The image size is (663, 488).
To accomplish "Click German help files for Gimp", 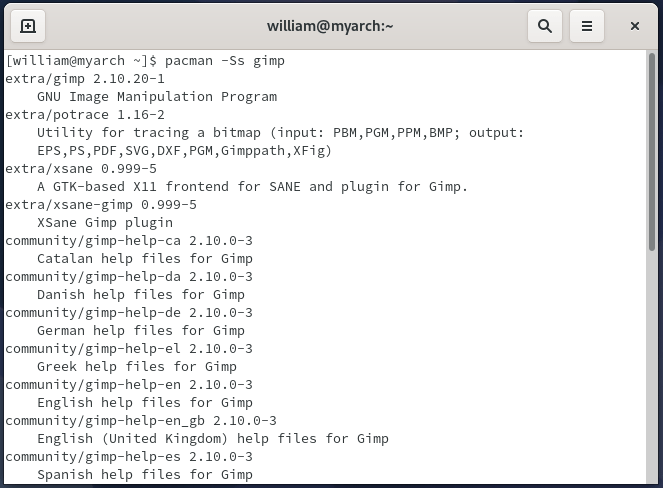I will tap(141, 330).
